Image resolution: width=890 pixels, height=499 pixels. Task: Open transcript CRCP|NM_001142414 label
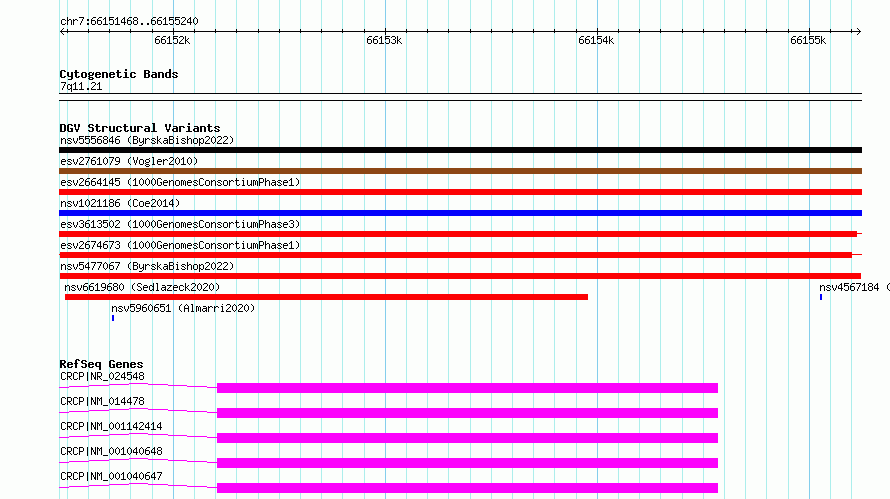[x=111, y=426]
